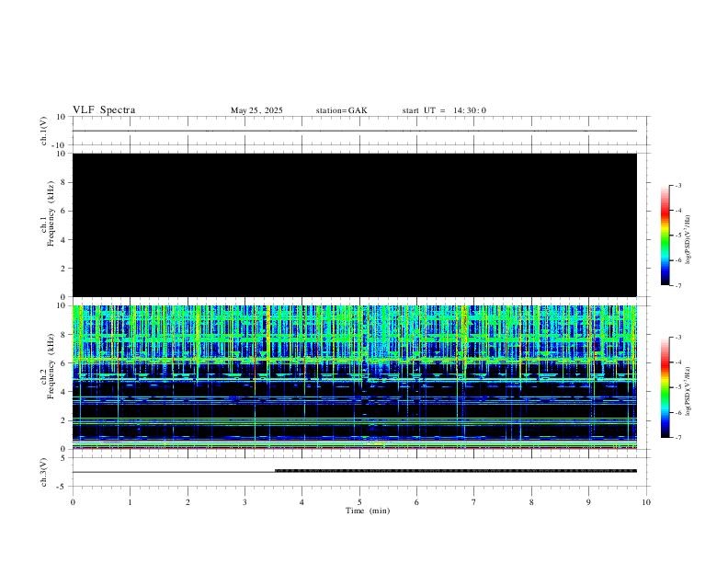Click the "8" kHz tick on ch.2 axis
The height and width of the screenshot is (563, 728).
click(64, 335)
